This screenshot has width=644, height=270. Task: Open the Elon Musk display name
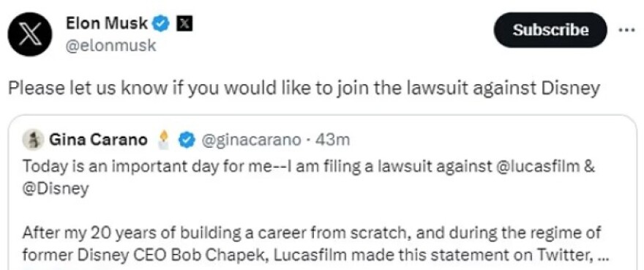coord(107,24)
